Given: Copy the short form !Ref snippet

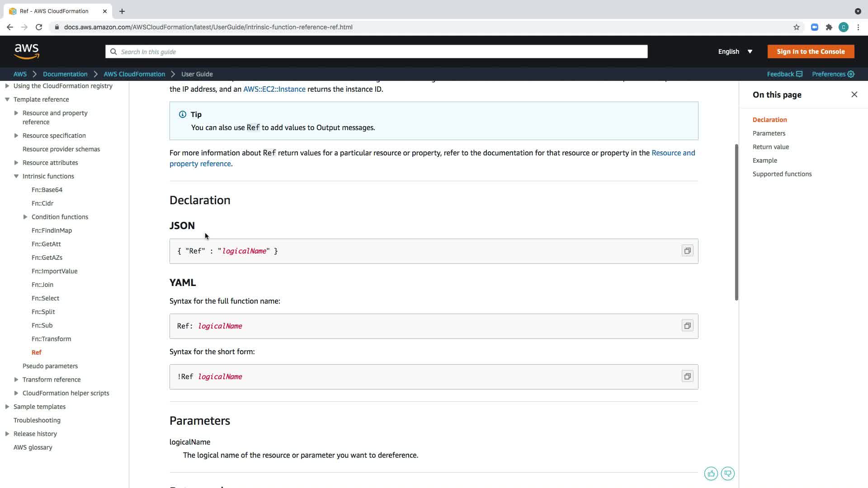Looking at the screenshot, I should click(x=687, y=376).
